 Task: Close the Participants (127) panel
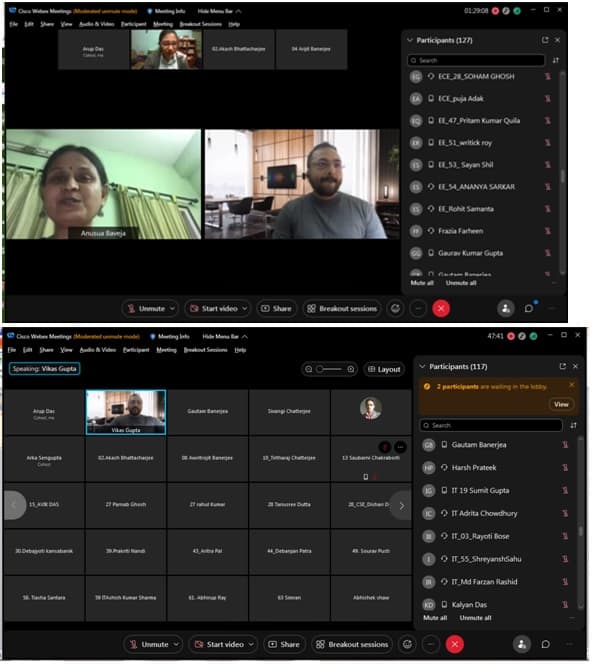558,40
